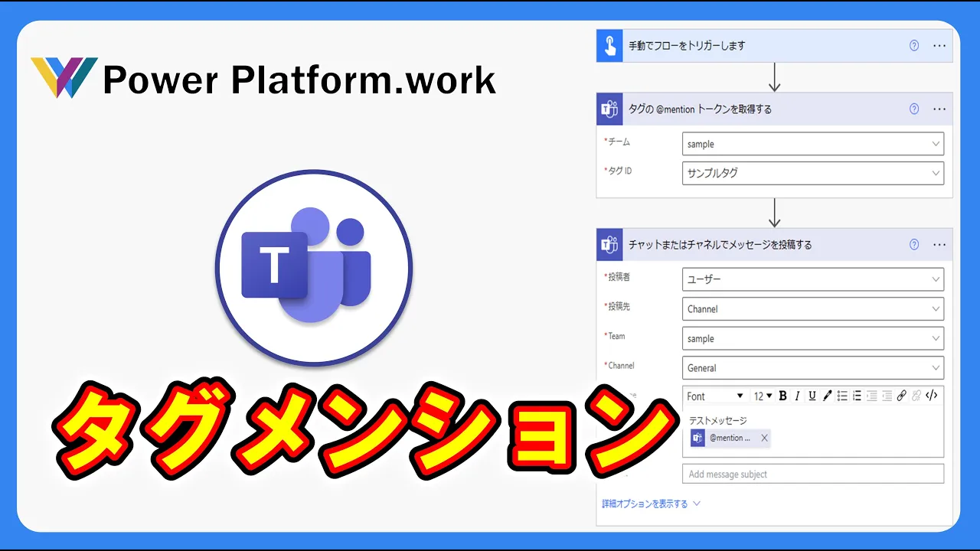Toggle underline formatting in message editor
The width and height of the screenshot is (980, 551).
812,396
